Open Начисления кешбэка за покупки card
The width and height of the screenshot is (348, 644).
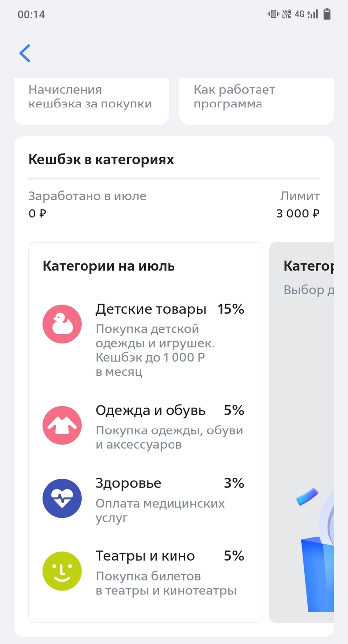coord(91,100)
